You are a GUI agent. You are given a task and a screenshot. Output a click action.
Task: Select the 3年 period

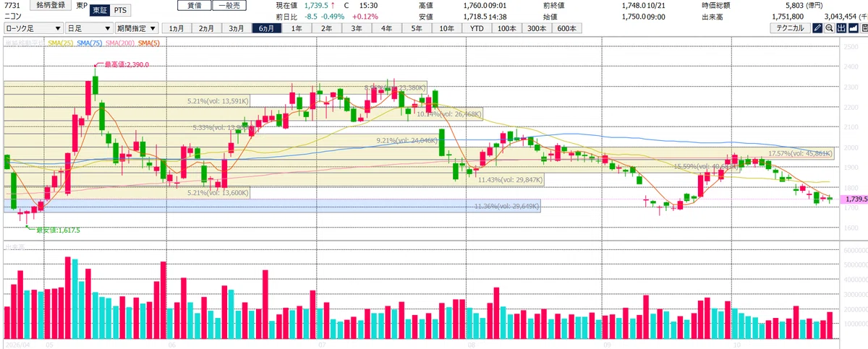point(357,29)
